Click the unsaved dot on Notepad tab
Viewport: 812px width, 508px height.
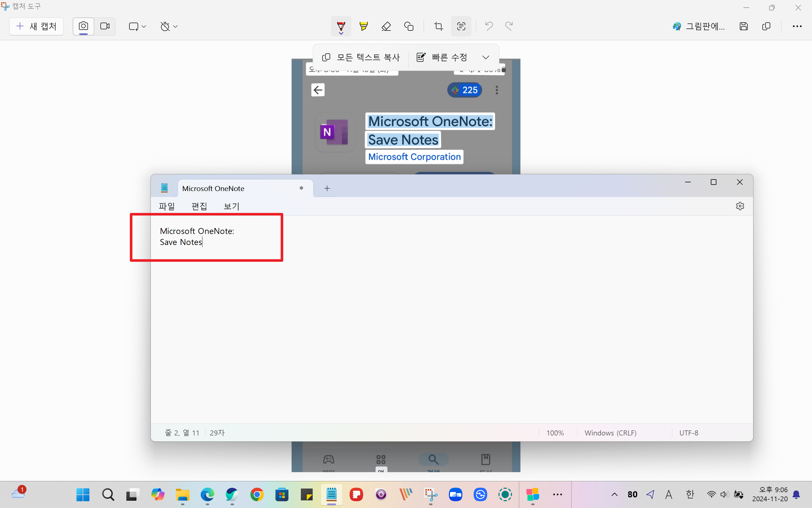[301, 188]
